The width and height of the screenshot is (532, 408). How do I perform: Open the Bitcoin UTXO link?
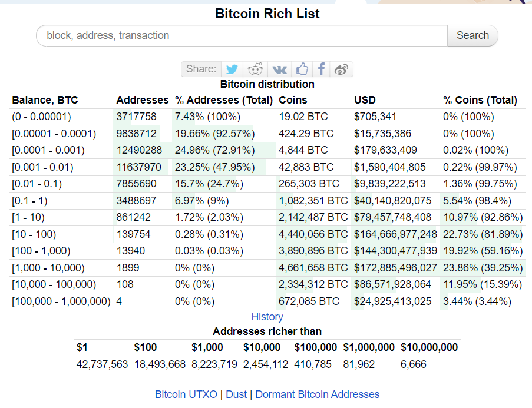tap(186, 394)
